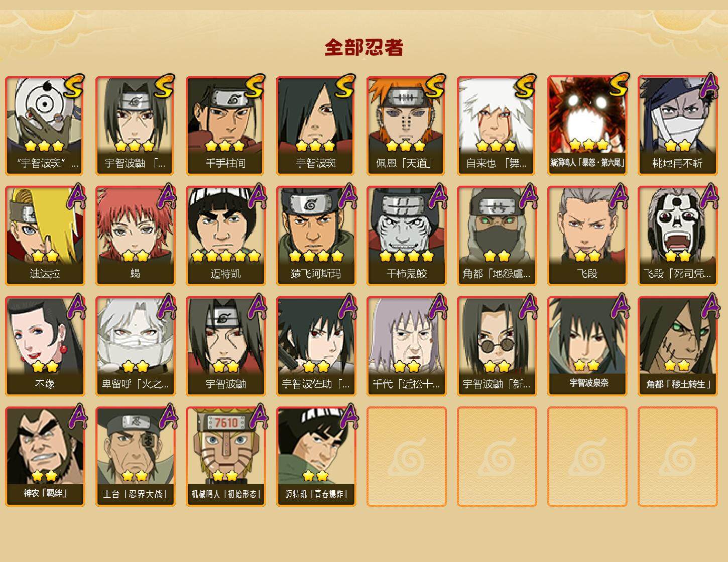Image resolution: width=728 pixels, height=562 pixels.
Task: Click the 桃地再不斩 ninja portrait
Action: (x=678, y=125)
